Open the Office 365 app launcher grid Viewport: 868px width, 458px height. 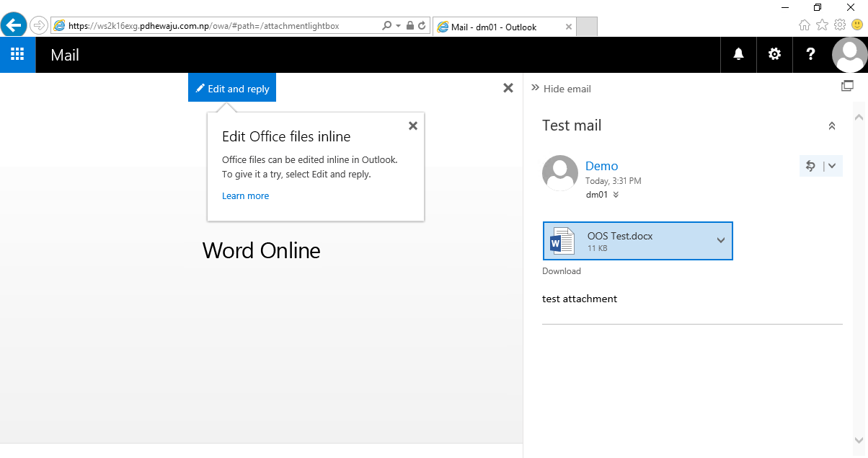click(18, 55)
